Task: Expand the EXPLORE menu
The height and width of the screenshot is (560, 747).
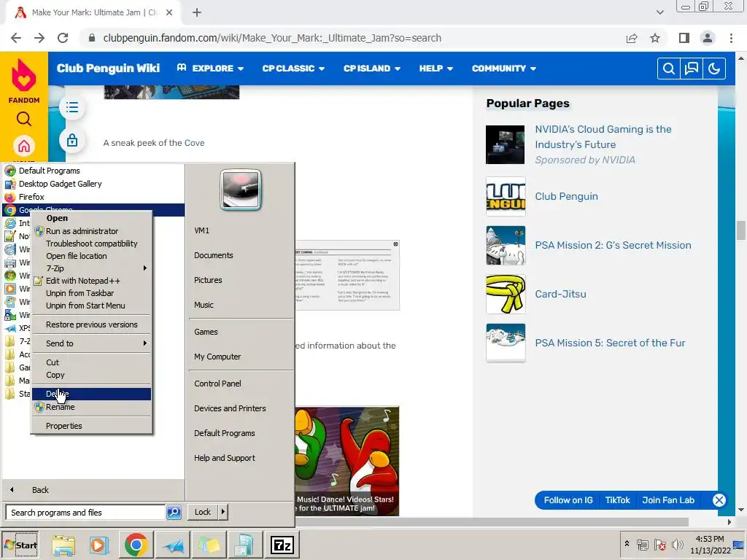Action: coord(211,68)
